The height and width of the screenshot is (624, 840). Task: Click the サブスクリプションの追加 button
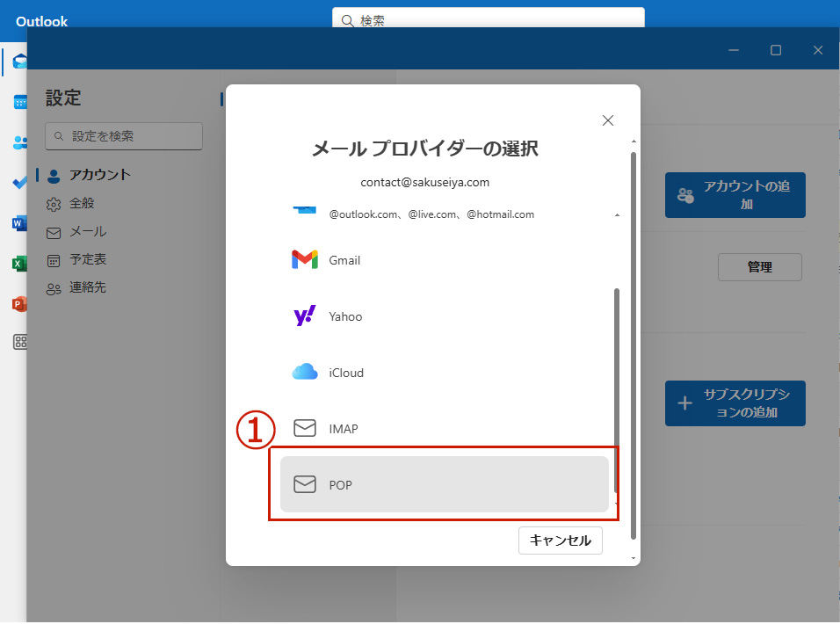735,403
